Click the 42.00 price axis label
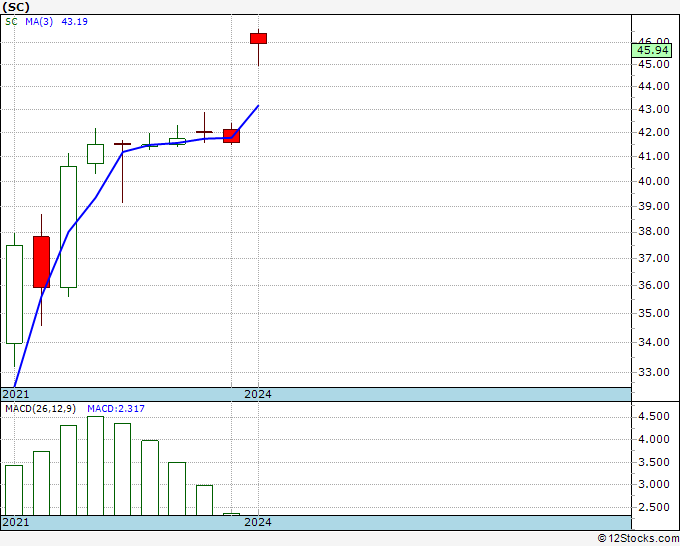Screen dimensions: 680x546 (654, 132)
